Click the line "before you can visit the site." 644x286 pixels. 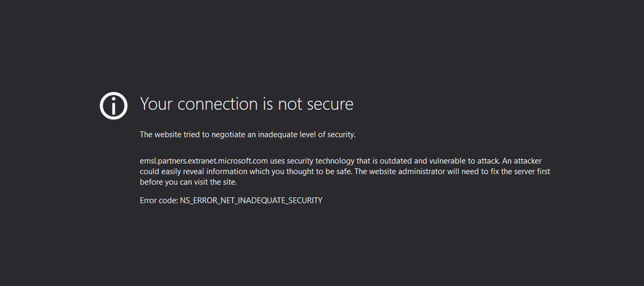click(x=188, y=182)
